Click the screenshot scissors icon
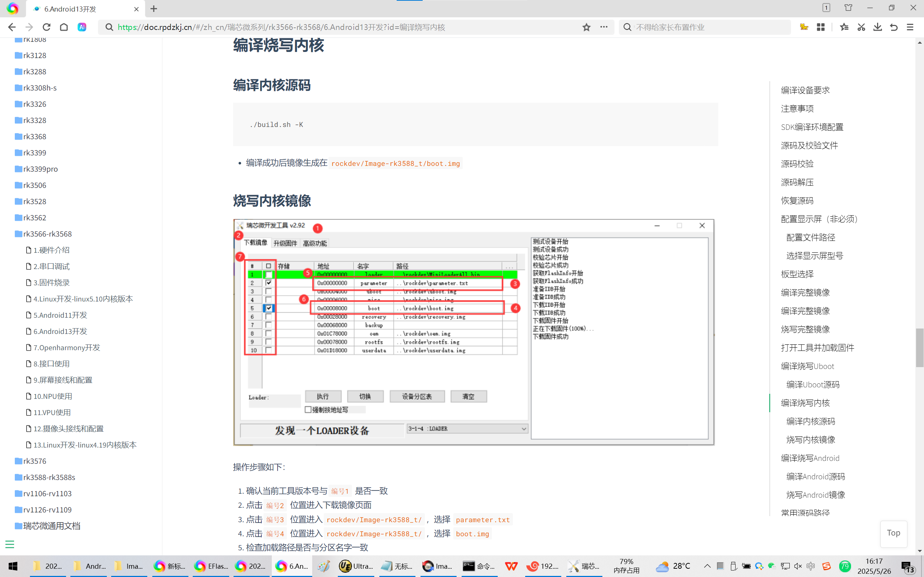This screenshot has height=577, width=924. tap(861, 27)
